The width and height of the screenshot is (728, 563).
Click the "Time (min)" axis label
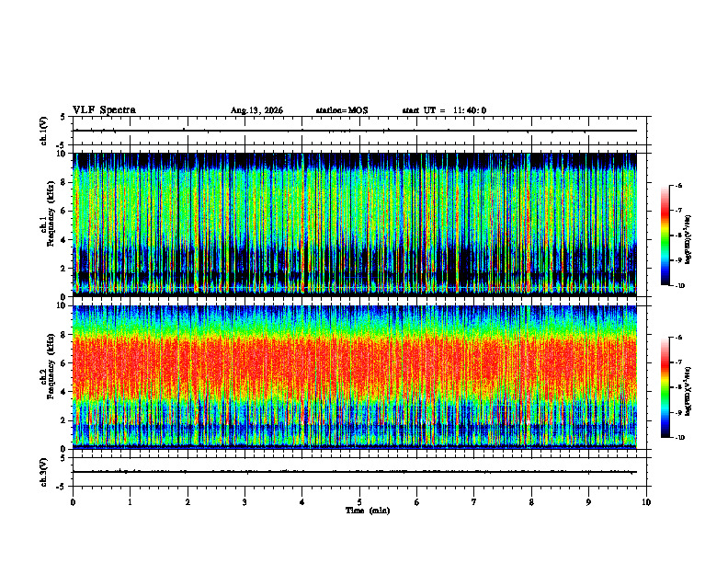tap(368, 511)
